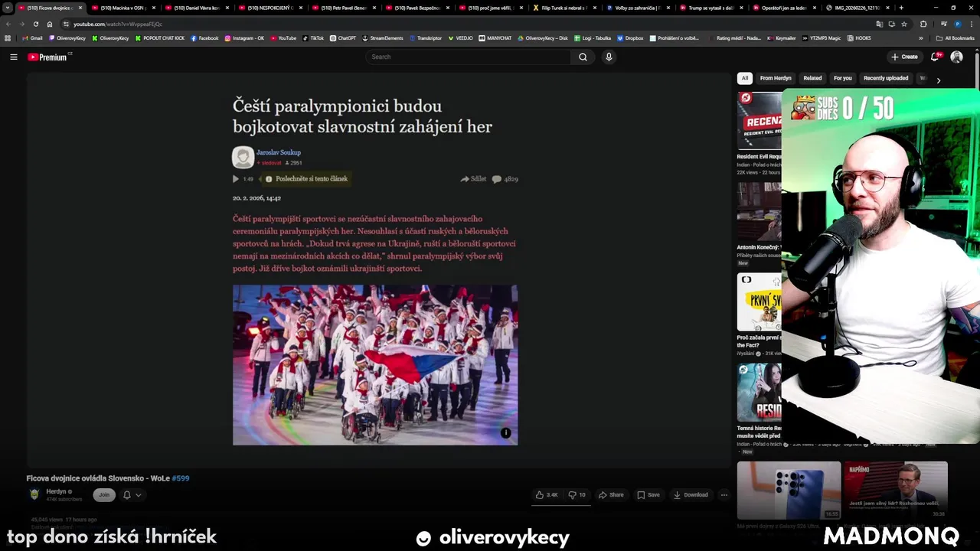Open the YouTube hamburger guide menu
This screenshot has width=980, height=551.
tap(13, 57)
